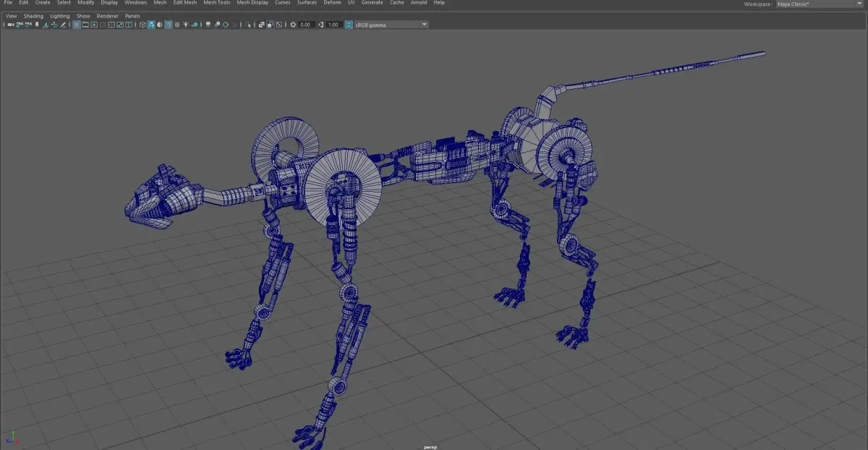Viewport: 868px width, 450px height.
Task: Click the Grease Pencil icon
Action: click(x=63, y=25)
